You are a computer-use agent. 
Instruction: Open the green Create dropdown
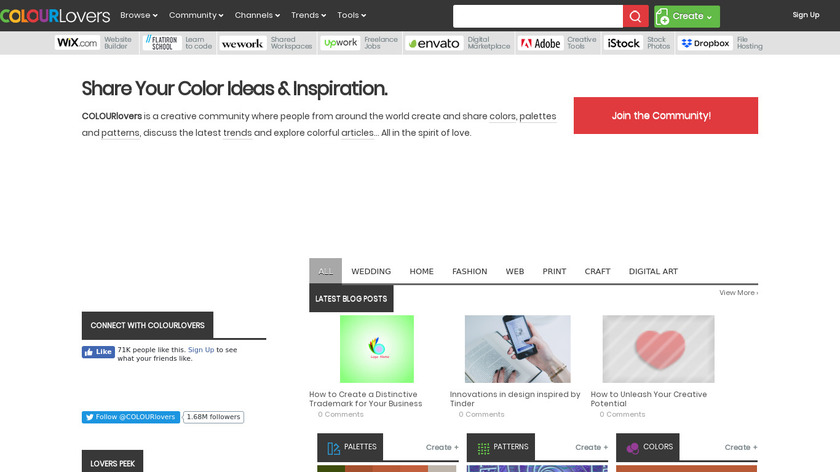tap(687, 17)
